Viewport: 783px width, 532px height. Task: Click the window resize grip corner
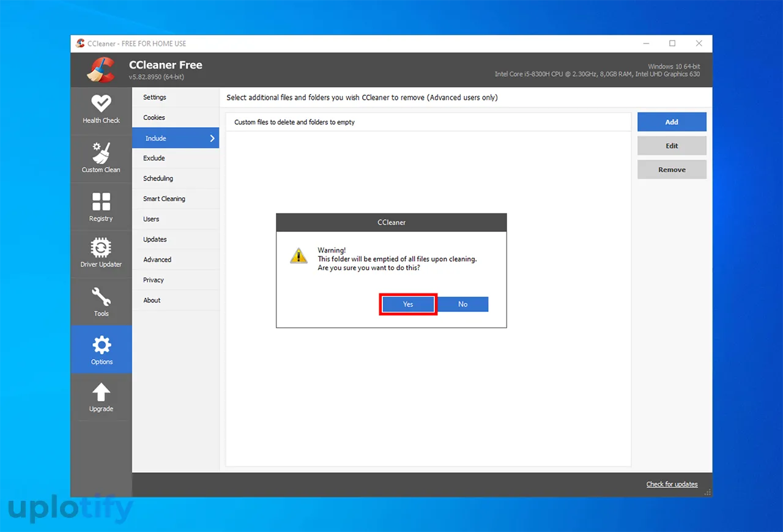[x=708, y=492]
